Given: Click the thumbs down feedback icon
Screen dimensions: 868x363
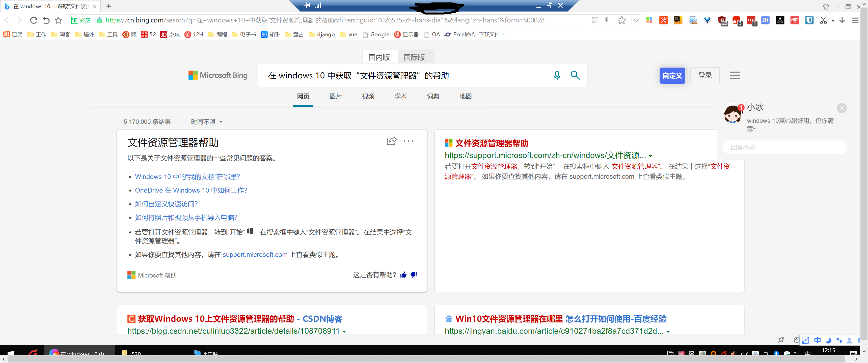Looking at the screenshot, I should point(414,275).
